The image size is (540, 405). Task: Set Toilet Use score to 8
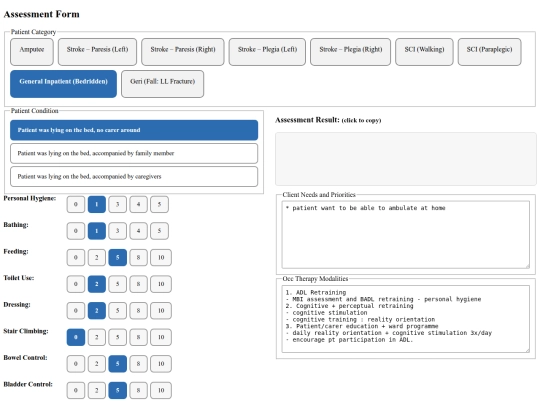coord(138,284)
